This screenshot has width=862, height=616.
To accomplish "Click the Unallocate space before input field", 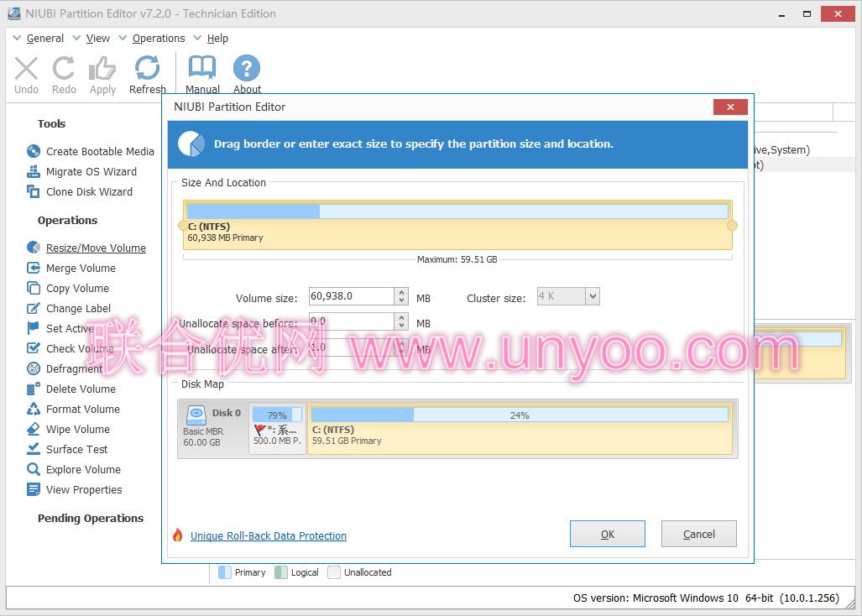I will click(x=352, y=321).
